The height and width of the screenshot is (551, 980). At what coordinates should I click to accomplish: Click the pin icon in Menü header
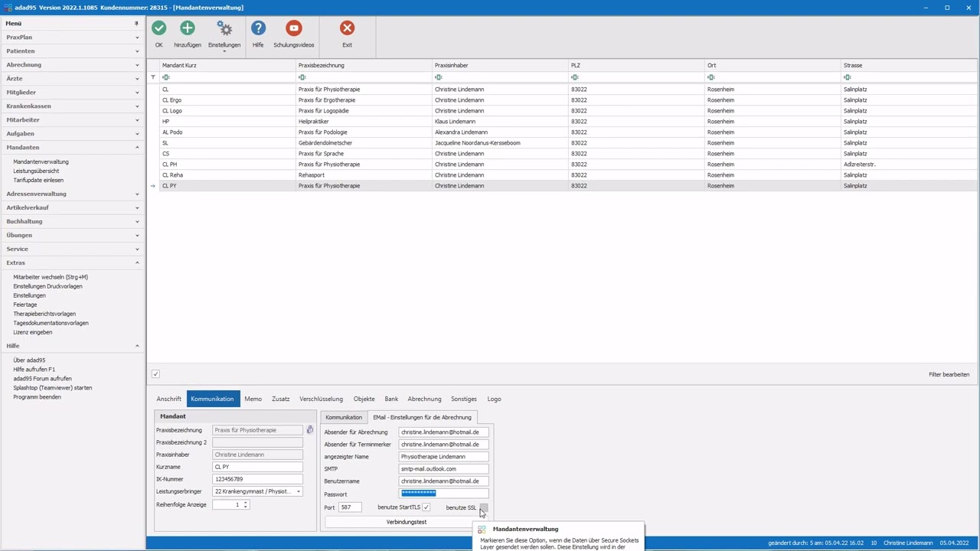click(x=136, y=24)
